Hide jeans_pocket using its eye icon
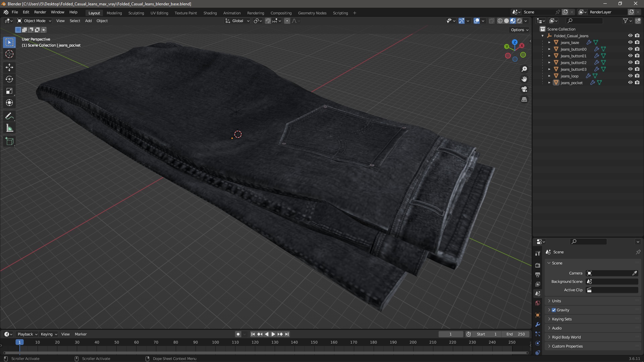 pos(630,82)
